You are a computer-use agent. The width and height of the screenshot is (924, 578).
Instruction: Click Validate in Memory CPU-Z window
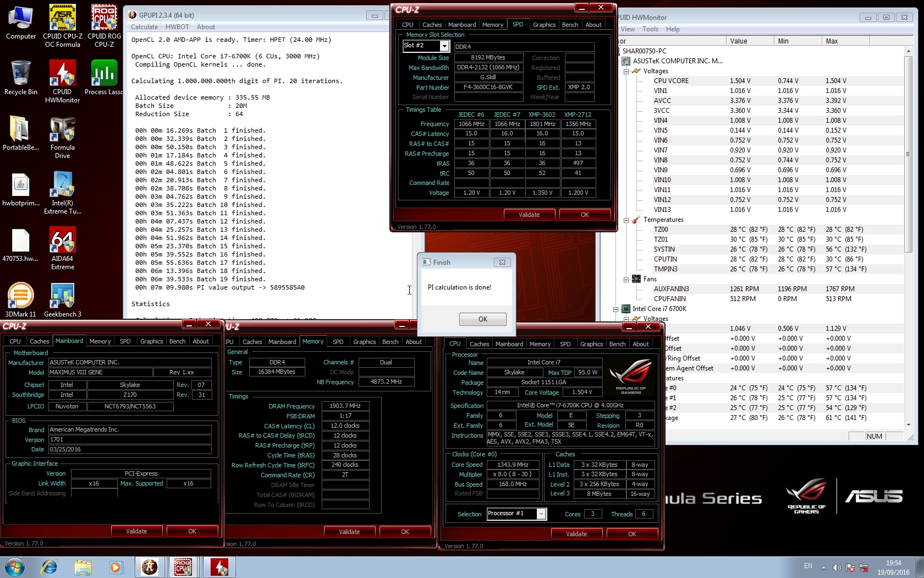[349, 532]
